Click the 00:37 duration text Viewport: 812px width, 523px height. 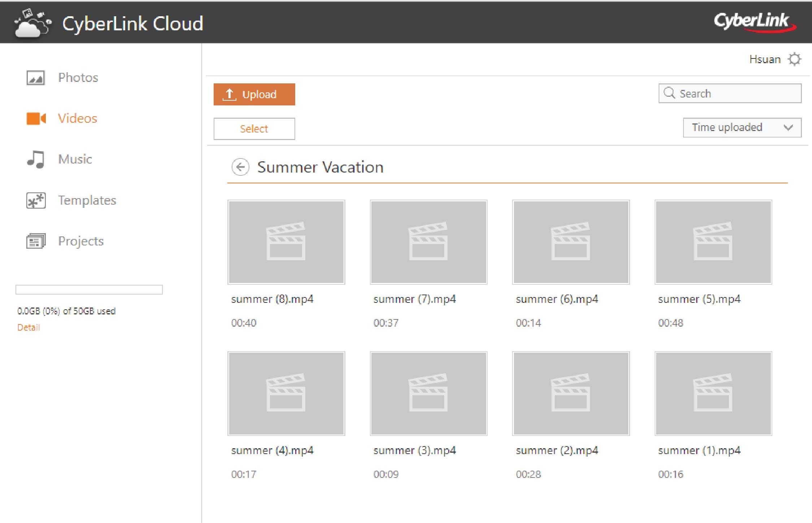tap(386, 323)
